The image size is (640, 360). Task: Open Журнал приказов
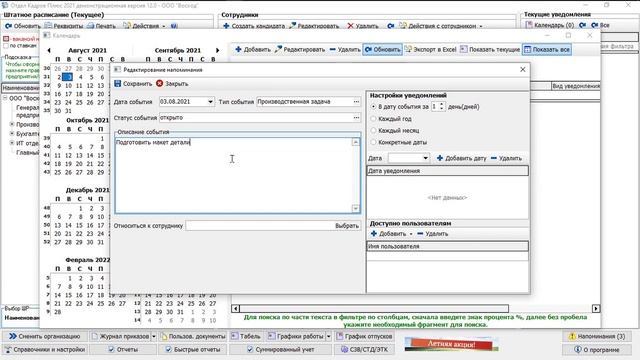click(x=121, y=336)
